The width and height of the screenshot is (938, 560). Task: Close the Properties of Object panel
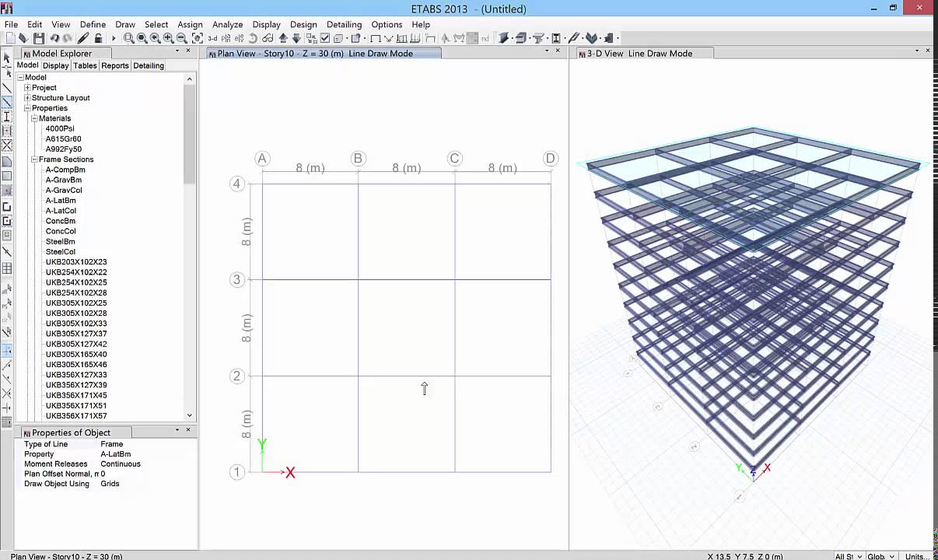(188, 430)
